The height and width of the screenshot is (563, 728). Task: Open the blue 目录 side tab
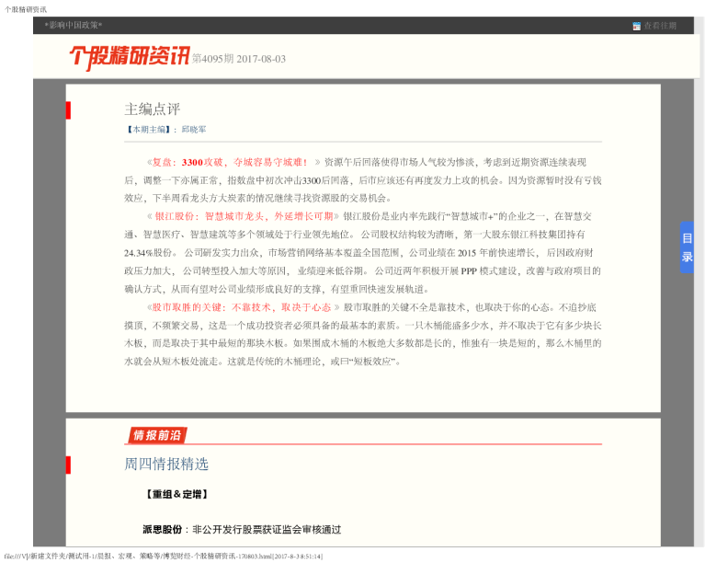coord(688,247)
